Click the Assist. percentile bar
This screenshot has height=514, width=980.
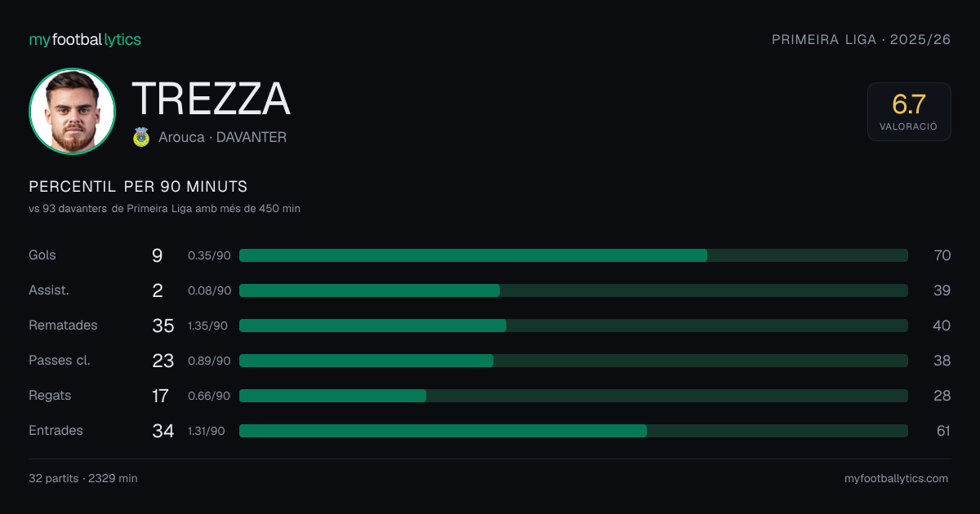click(573, 290)
